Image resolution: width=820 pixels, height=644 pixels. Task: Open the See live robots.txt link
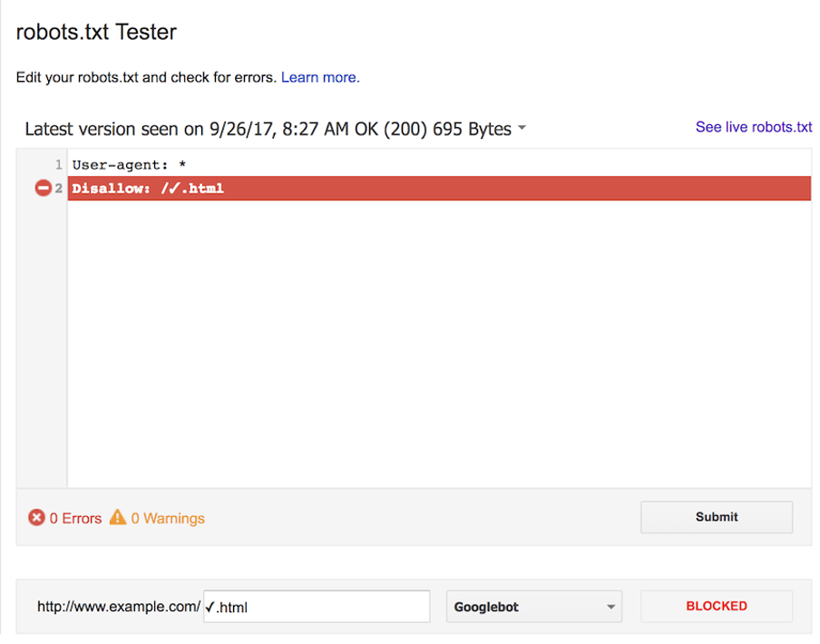pyautogui.click(x=754, y=127)
